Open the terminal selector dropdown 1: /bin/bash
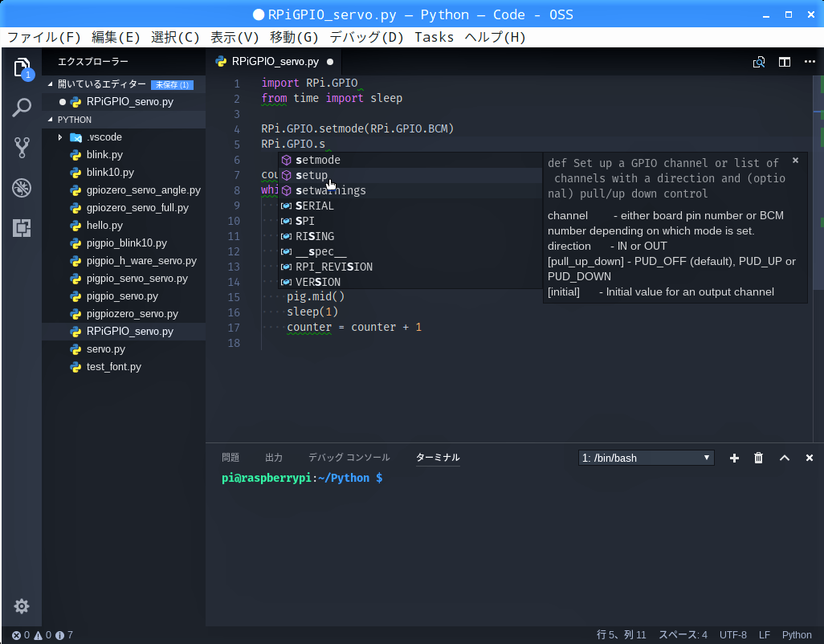 (x=646, y=458)
